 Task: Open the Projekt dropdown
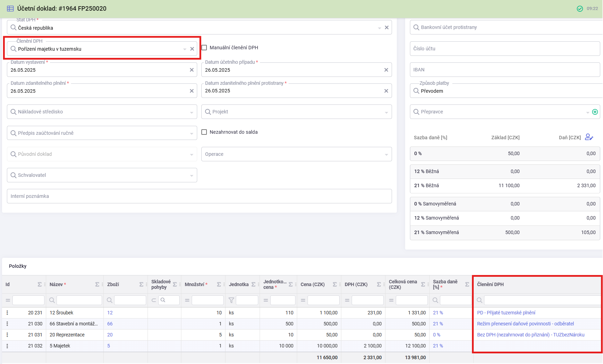(386, 112)
